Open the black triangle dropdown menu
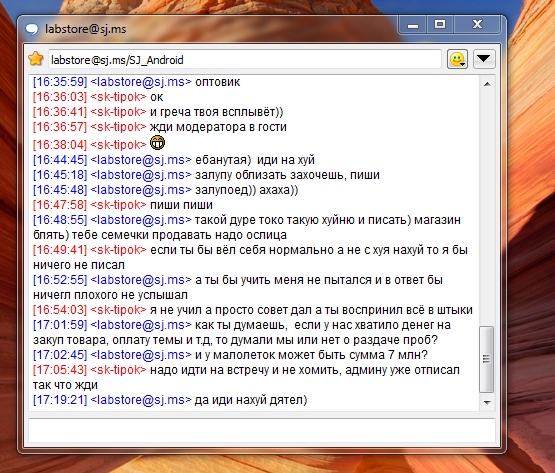Screen dimensions: 555x473 pos(484,59)
